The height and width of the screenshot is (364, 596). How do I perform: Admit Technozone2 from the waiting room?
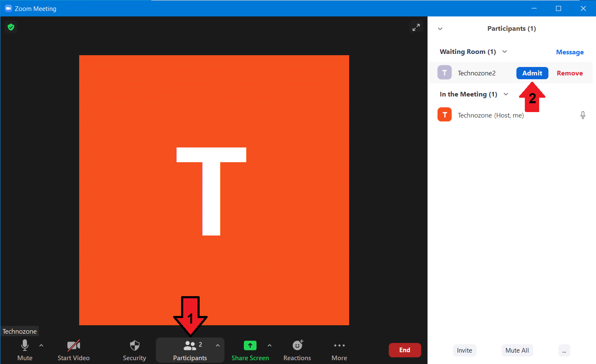[532, 73]
